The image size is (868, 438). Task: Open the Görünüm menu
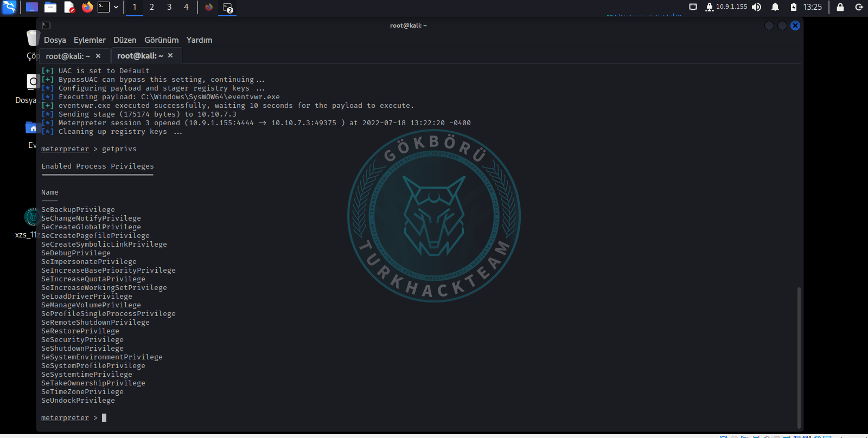[161, 40]
